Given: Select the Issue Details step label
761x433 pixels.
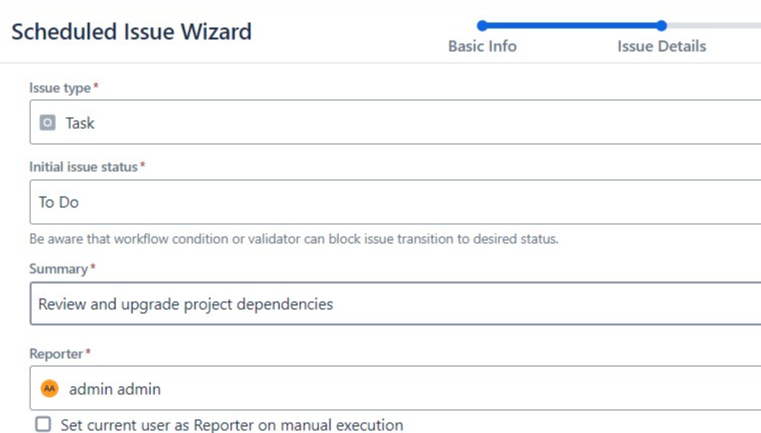Looking at the screenshot, I should (x=661, y=46).
